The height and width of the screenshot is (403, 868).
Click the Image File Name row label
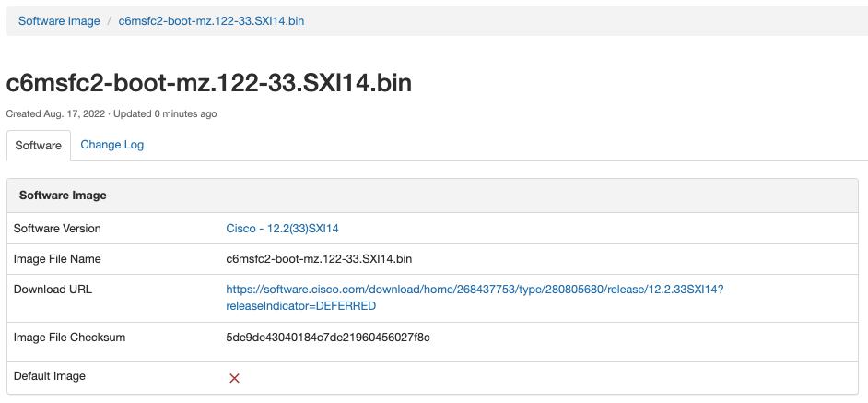pyautogui.click(x=57, y=258)
